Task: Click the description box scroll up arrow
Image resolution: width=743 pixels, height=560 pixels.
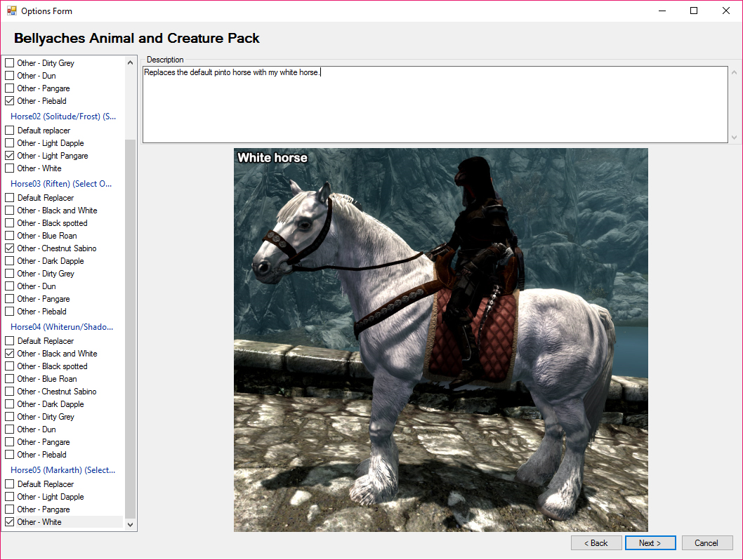Action: coord(734,72)
